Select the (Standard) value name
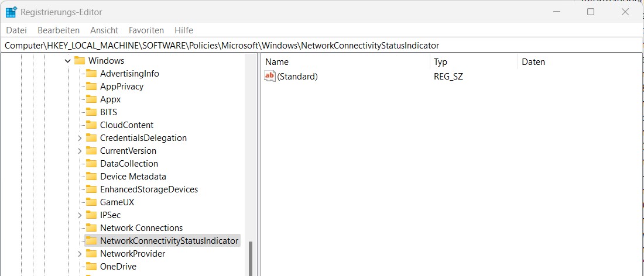 click(x=297, y=76)
